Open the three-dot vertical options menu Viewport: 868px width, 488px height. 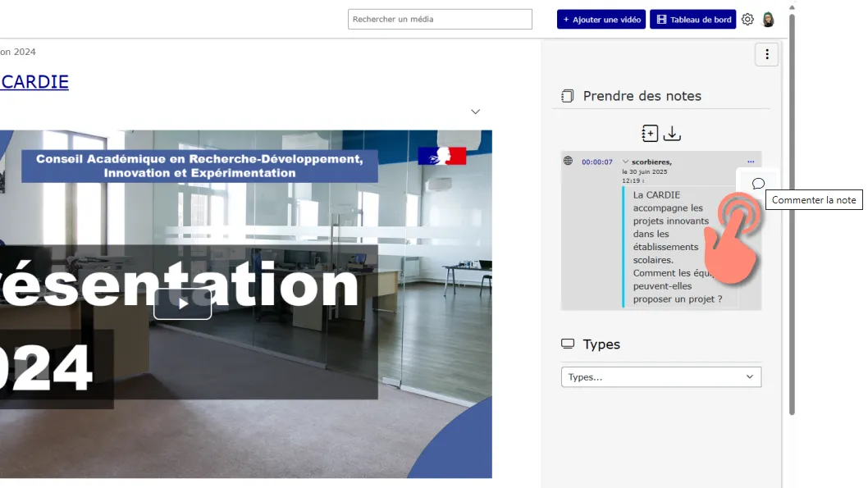(767, 54)
